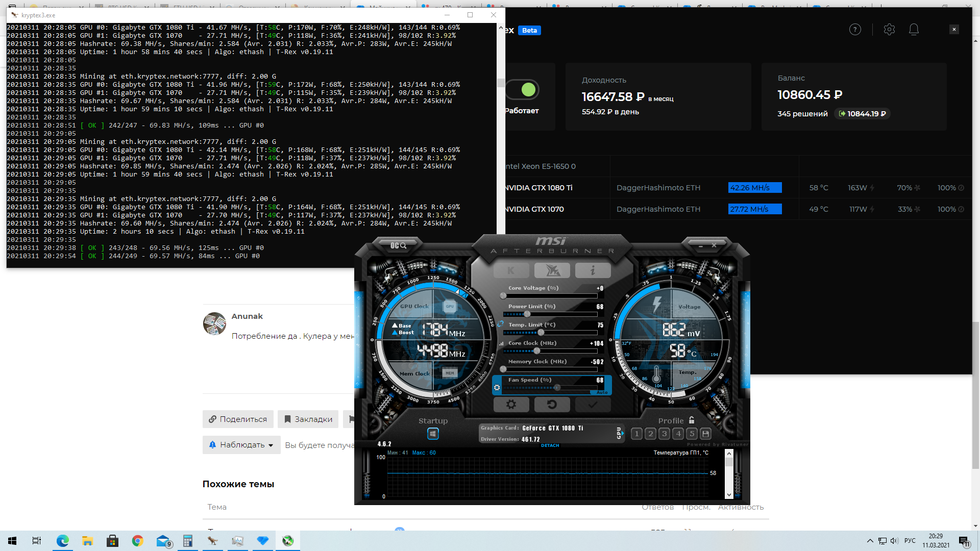Select the 27.72 MH/s hashrate cell
This screenshot has height=551, width=980.
[x=755, y=209]
